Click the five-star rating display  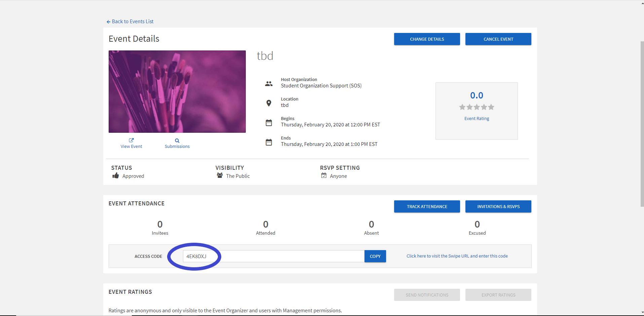[477, 107]
